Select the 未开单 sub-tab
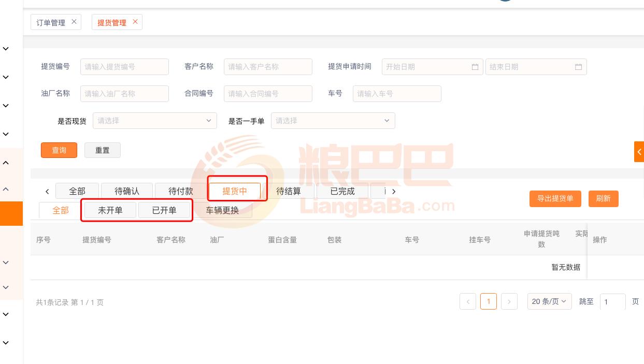The image size is (644, 364). [x=110, y=210]
